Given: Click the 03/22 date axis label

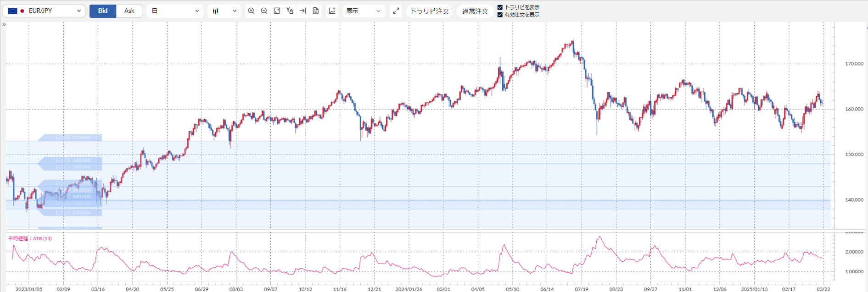Looking at the screenshot, I should 823,289.
